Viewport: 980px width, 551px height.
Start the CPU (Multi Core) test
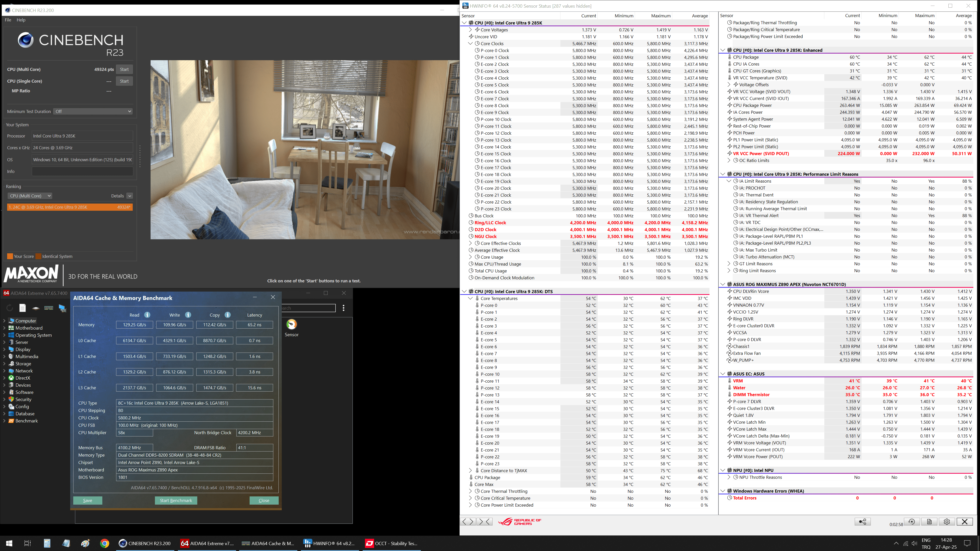[124, 69]
